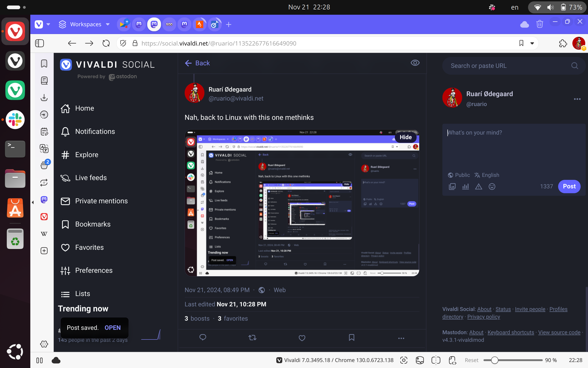Adjust the page zoom slider
This screenshot has width=588, height=368.
tap(513, 360)
